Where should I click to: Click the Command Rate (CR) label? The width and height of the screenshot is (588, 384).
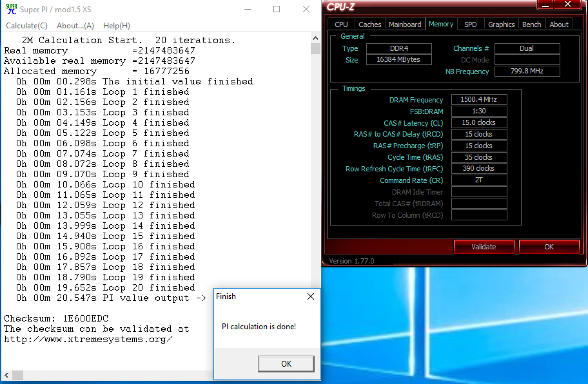411,180
